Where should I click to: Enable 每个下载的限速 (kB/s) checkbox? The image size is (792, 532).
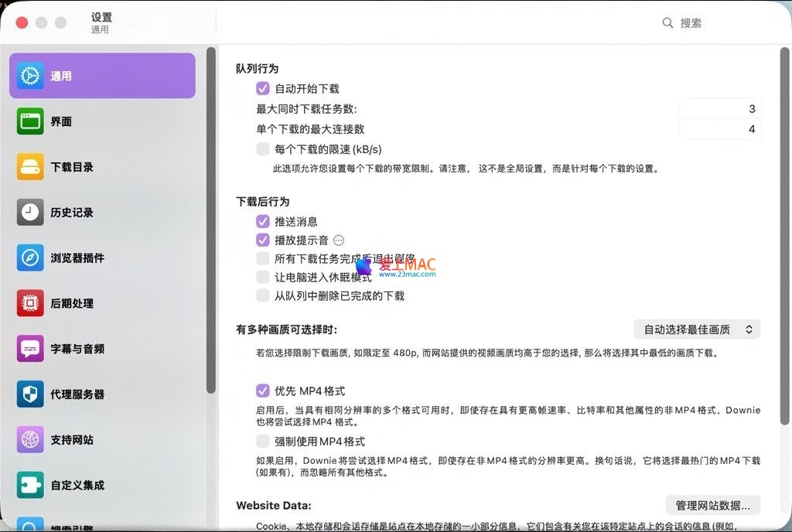[263, 149]
